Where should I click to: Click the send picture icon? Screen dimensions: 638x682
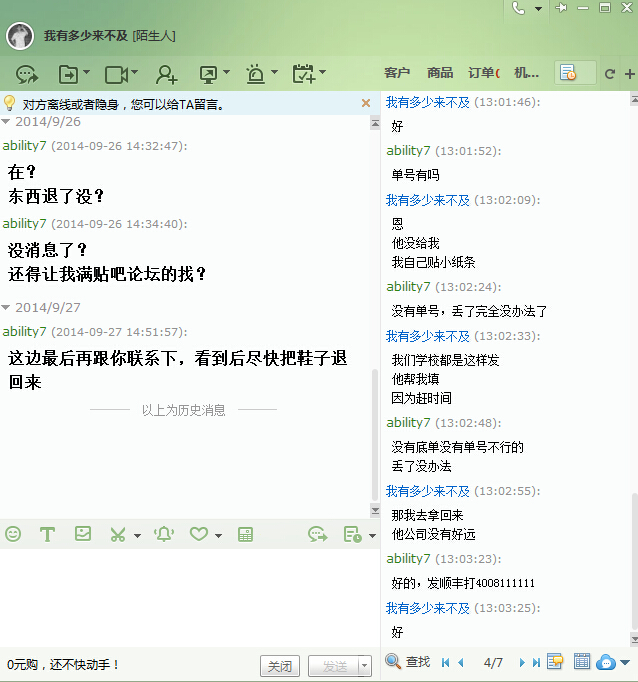83,534
